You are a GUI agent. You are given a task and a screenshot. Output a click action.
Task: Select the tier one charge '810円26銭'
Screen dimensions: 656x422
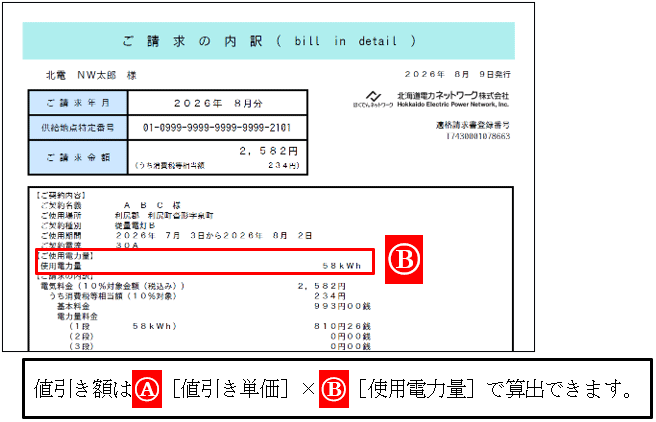tap(343, 326)
